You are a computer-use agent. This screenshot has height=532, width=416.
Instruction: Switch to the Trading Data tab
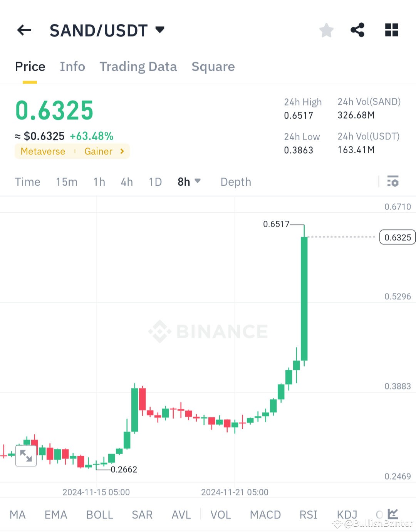coord(138,67)
